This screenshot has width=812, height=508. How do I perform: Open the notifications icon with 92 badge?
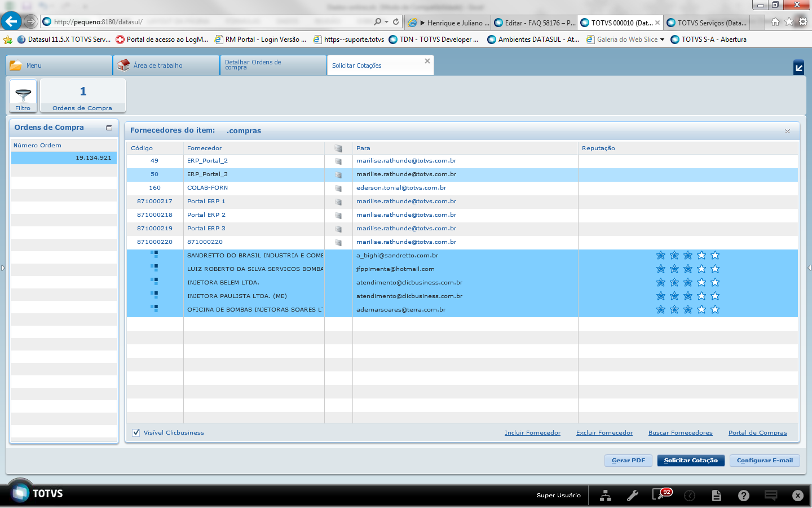661,494
